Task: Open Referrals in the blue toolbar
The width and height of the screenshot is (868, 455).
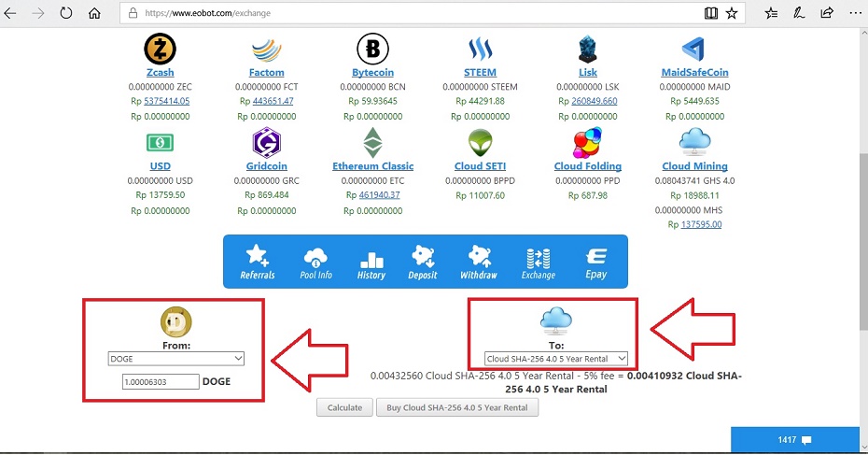Action: tap(258, 263)
